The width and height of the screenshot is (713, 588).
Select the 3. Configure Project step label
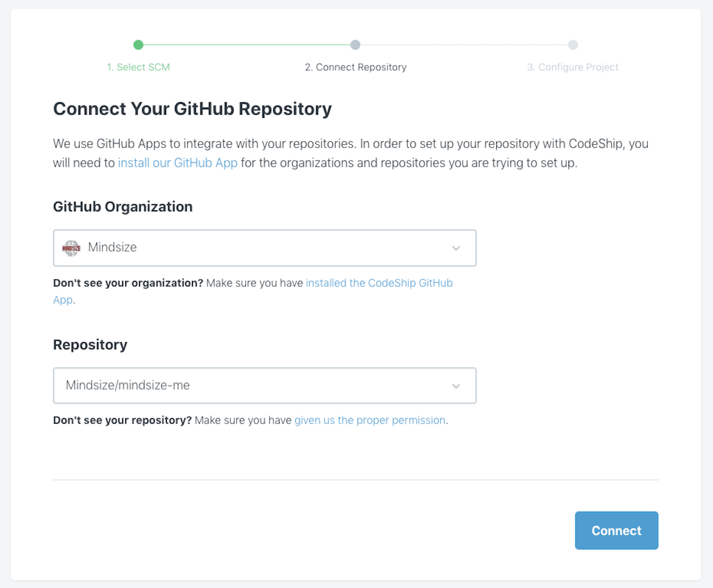point(573,67)
